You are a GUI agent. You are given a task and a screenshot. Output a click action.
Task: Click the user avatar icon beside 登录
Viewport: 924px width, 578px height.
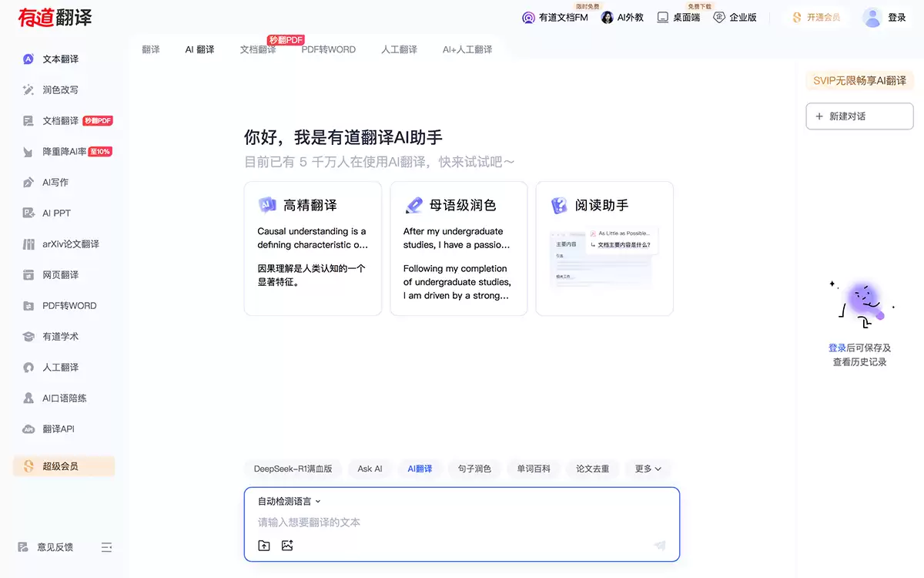click(x=872, y=18)
